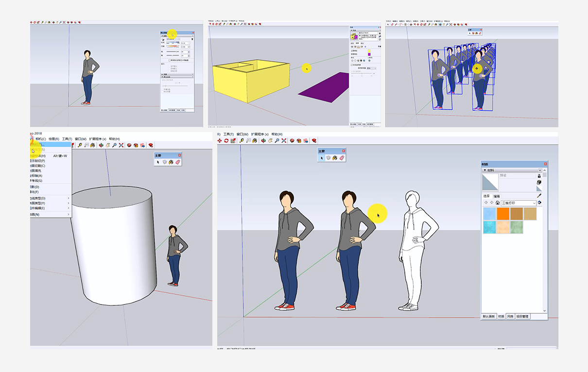
Task: Open the 相机(C) menu in the cylinder window
Action: pos(41,139)
